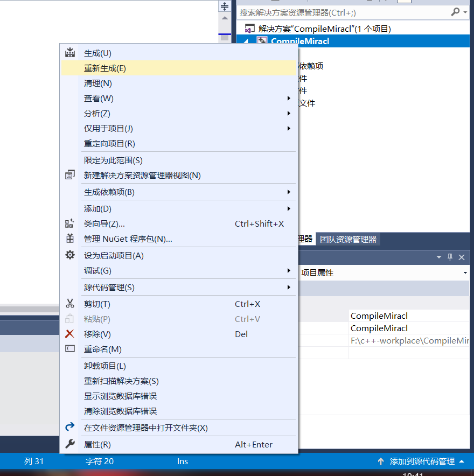Click the pin icon in Properties panel
The width and height of the screenshot is (474, 476).
tap(450, 257)
